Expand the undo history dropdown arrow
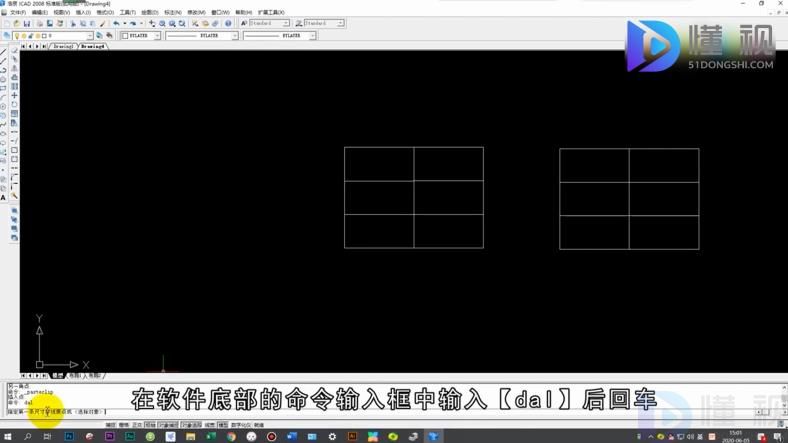788x443 pixels. point(125,23)
